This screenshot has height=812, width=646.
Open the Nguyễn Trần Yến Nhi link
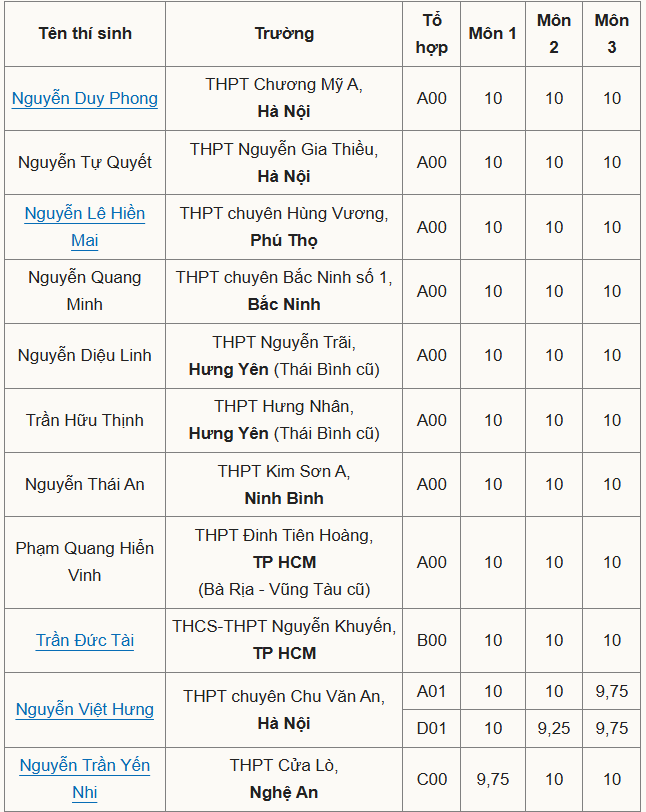(x=85, y=779)
